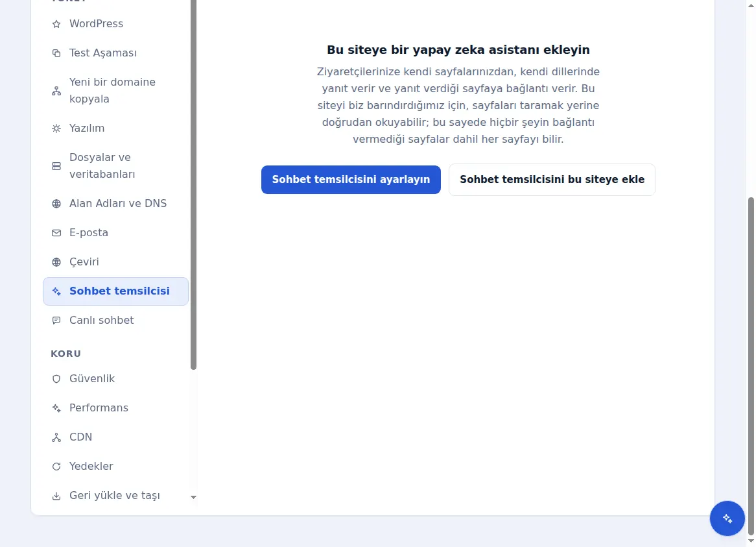
Task: Go to Güvenlik settings
Action: [115, 379]
